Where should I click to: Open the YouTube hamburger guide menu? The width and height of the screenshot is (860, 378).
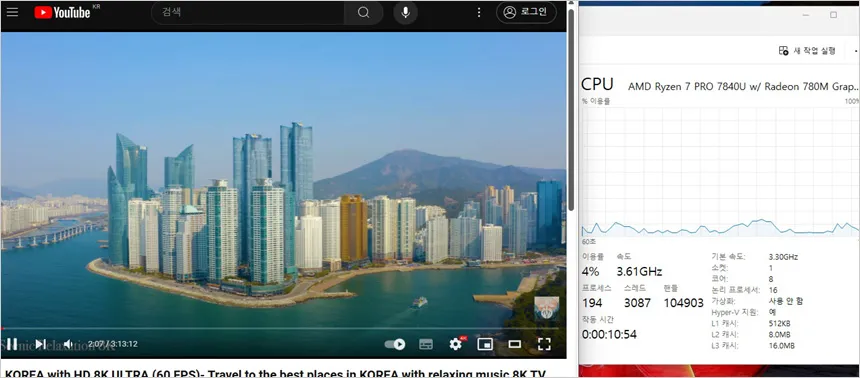click(12, 12)
